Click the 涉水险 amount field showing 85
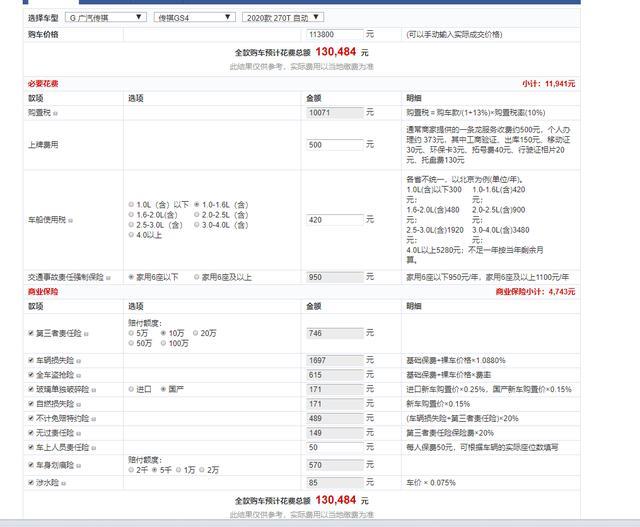This screenshot has height=527, width=640. (335, 483)
